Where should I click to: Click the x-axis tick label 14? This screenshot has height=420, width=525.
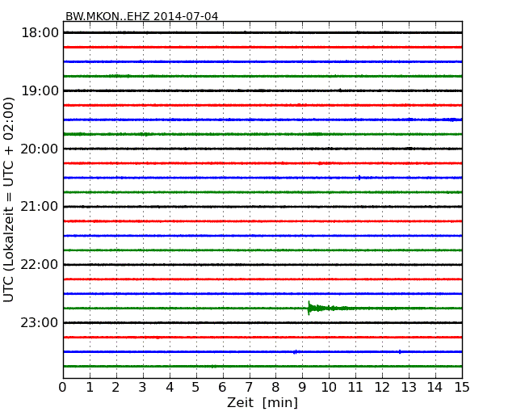pyautogui.click(x=435, y=387)
